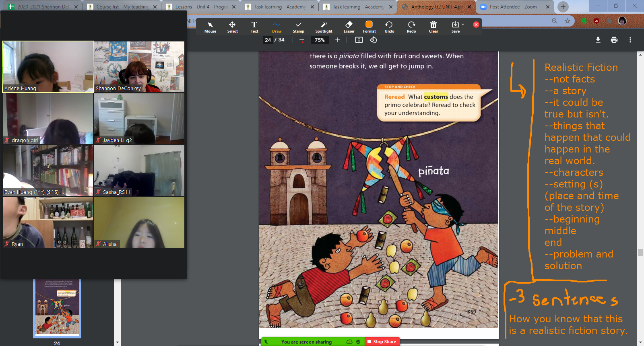This screenshot has height=346, width=644.
Task: Open the Chrome profile avatar
Action: pos(622,21)
